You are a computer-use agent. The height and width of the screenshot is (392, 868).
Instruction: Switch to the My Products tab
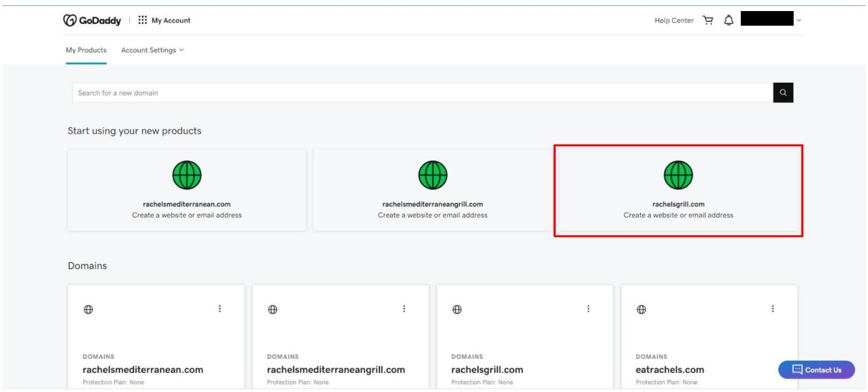86,50
